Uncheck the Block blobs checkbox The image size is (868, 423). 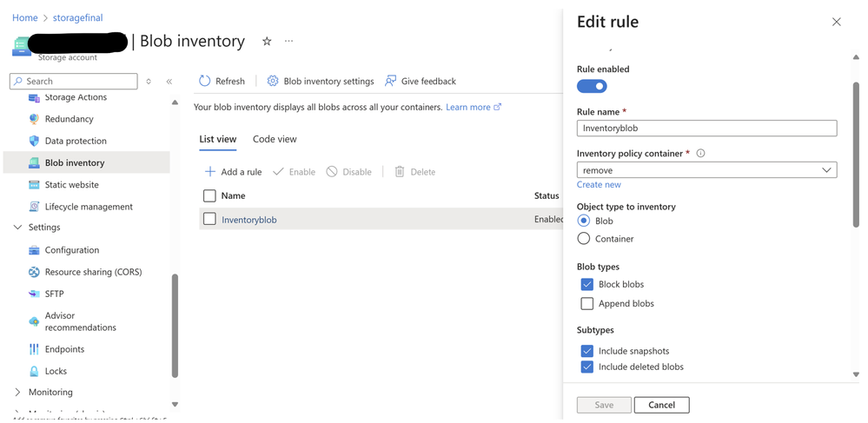pyautogui.click(x=587, y=285)
